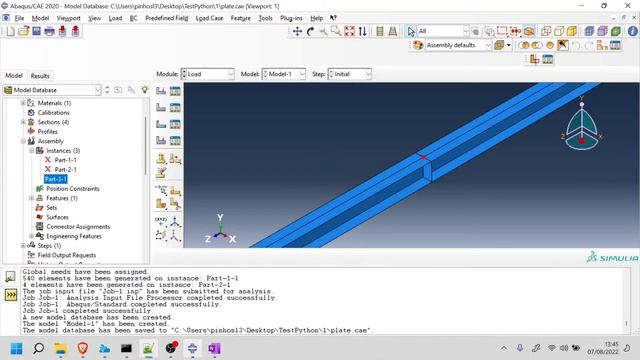Open the Viewport menu
Viewport: 640px width, 360px height.
pyautogui.click(x=69, y=18)
